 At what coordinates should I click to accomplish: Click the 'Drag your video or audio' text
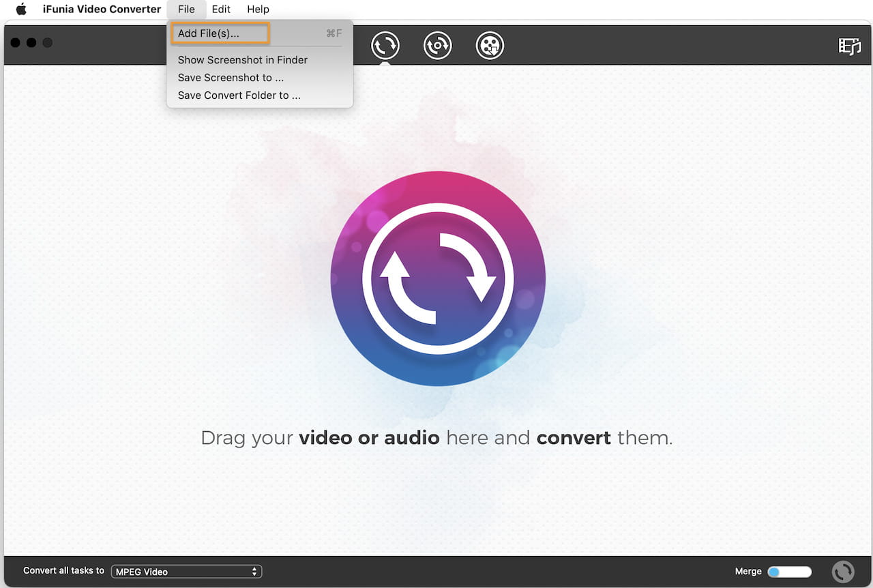coord(436,437)
